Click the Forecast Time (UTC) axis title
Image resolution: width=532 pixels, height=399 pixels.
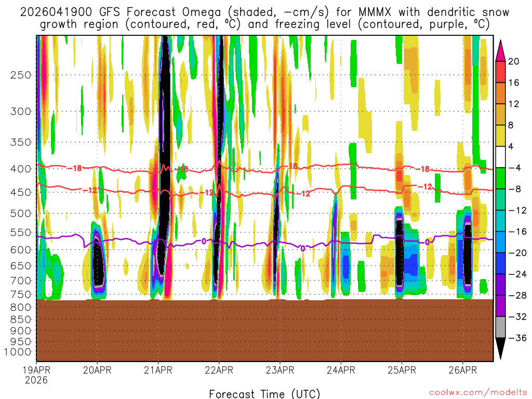(x=264, y=393)
